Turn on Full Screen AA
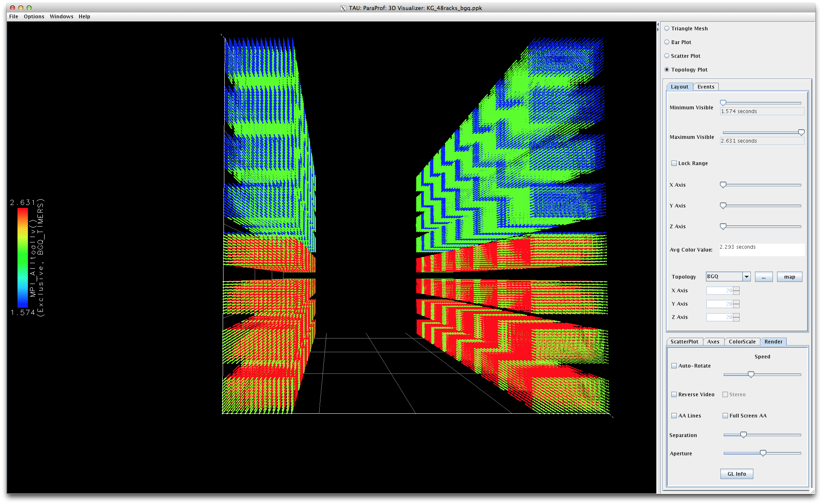The width and height of the screenshot is (822, 504). click(725, 416)
